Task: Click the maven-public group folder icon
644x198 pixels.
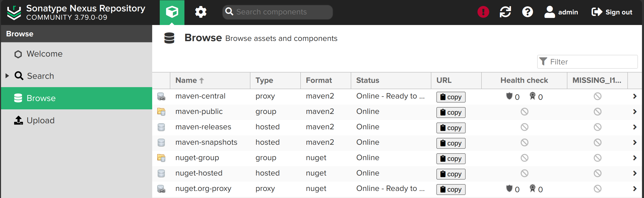Action: point(161,112)
